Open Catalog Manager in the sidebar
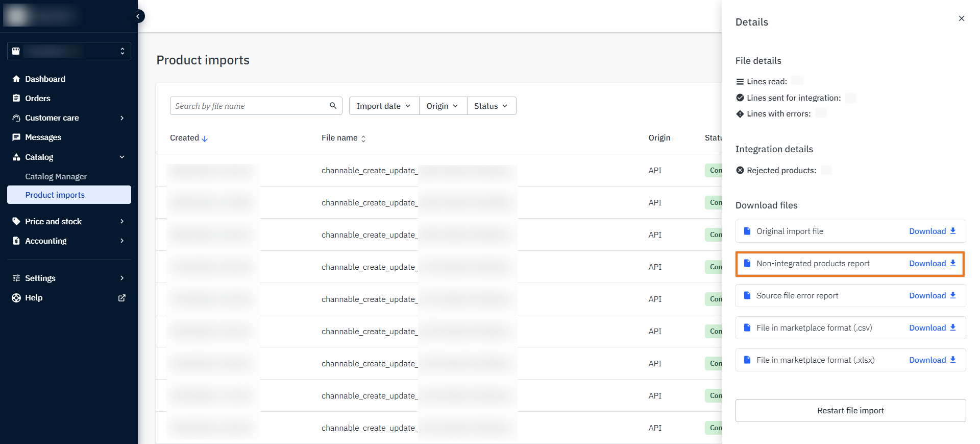This screenshot has width=980, height=444. coord(56,176)
